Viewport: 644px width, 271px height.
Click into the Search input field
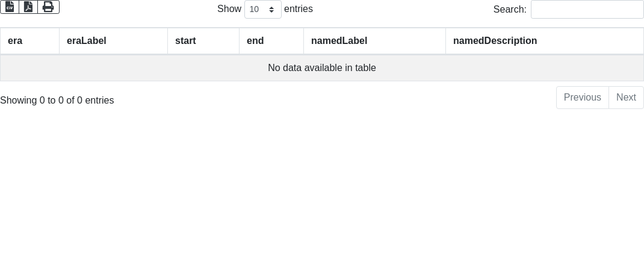587,9
